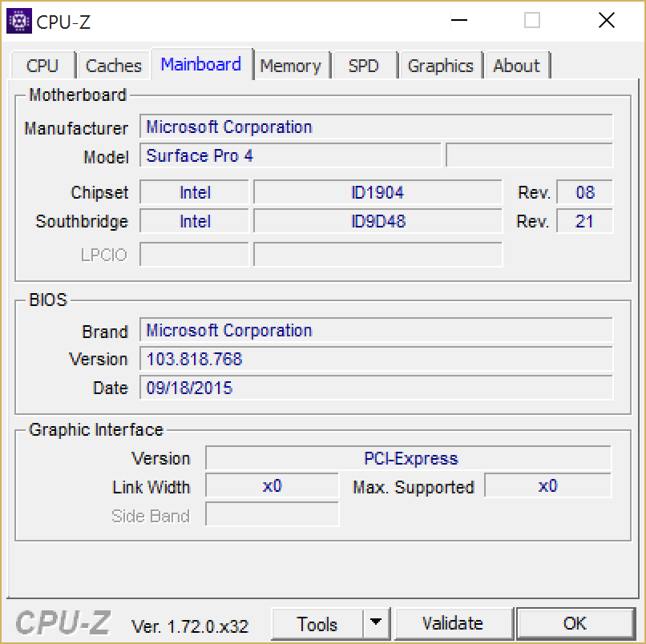Click the Link Width label
This screenshot has width=646, height=644.
[x=151, y=487]
